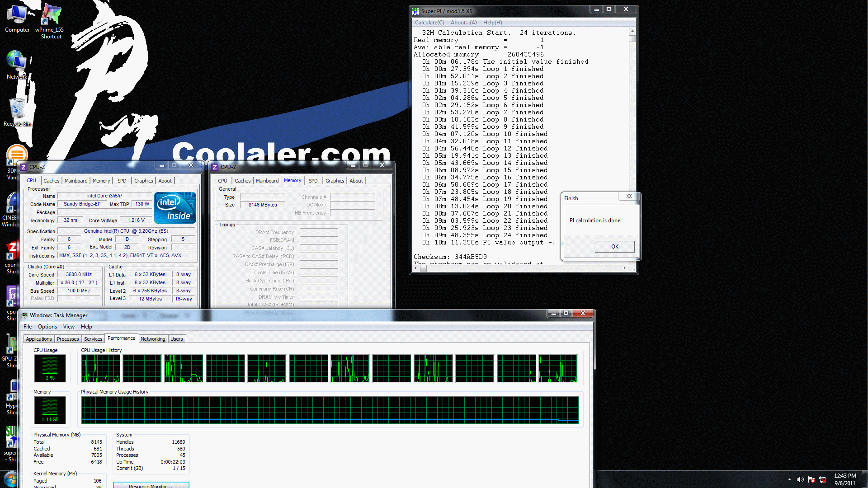Select the Graphics tab in right CPU-Z
The width and height of the screenshot is (868, 488).
point(335,181)
